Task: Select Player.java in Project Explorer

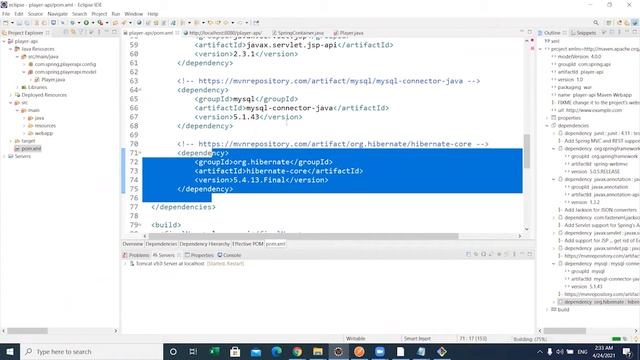Action: click(x=50, y=80)
